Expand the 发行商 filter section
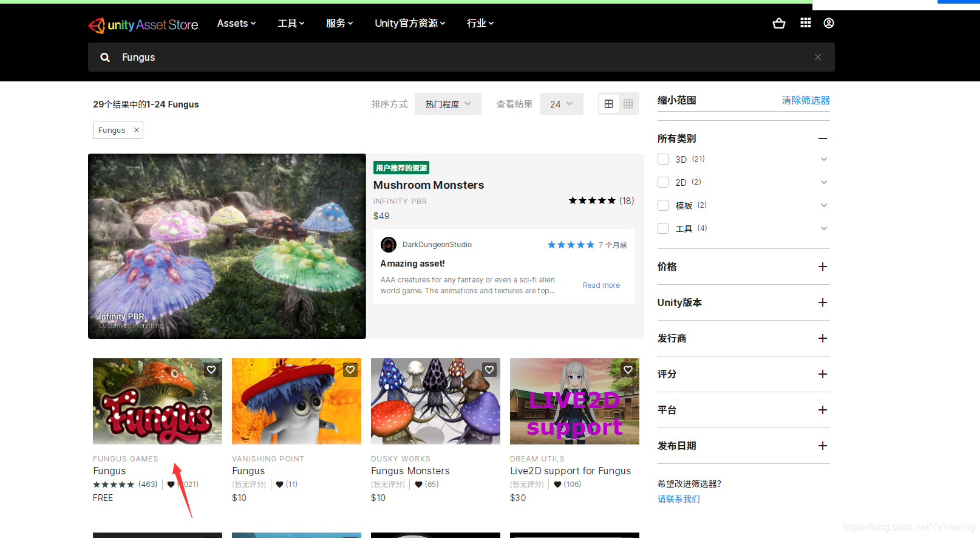 click(823, 338)
